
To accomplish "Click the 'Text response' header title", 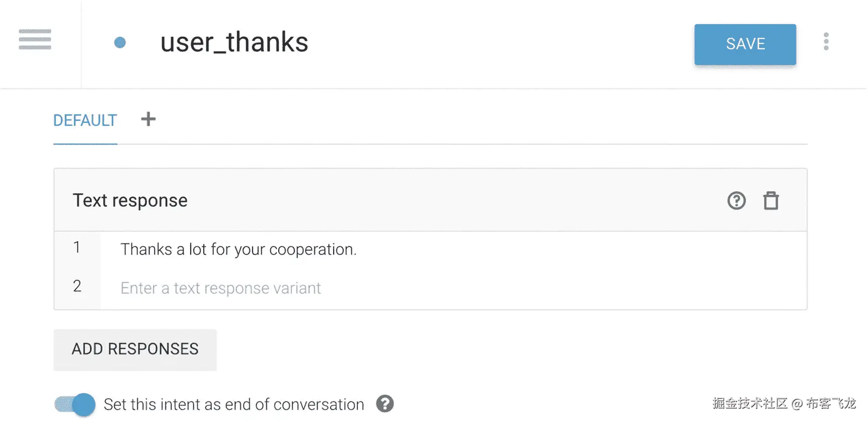I will coord(130,200).
